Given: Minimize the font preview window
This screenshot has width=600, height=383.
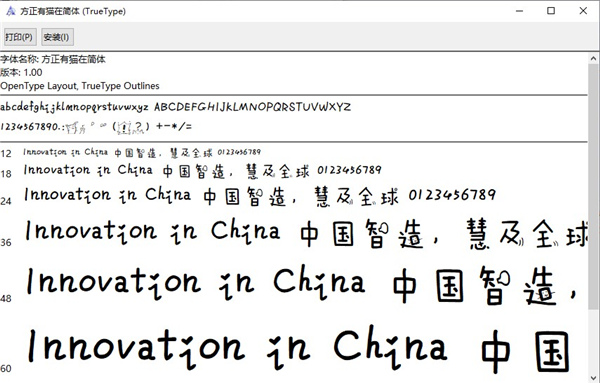Looking at the screenshot, I should pos(519,11).
